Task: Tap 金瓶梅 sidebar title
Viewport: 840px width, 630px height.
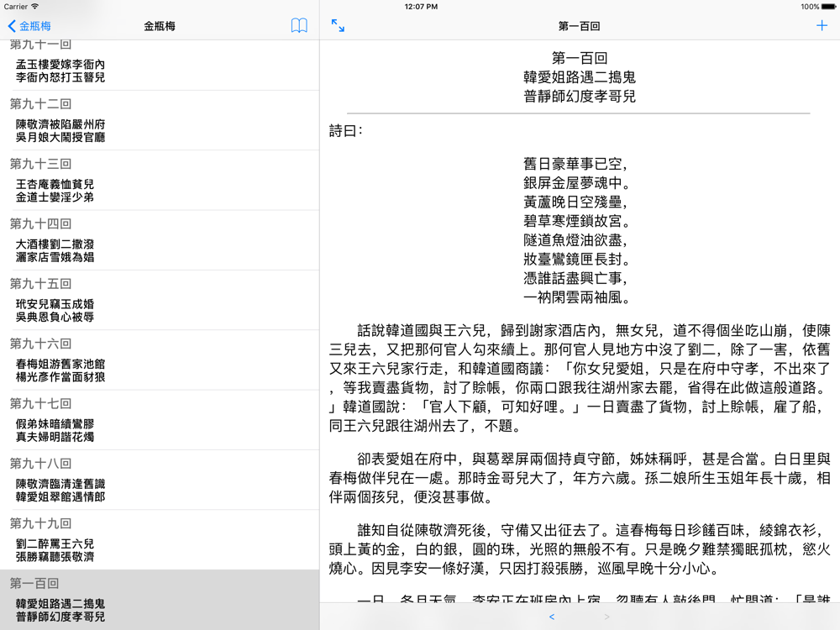Action: (160, 26)
